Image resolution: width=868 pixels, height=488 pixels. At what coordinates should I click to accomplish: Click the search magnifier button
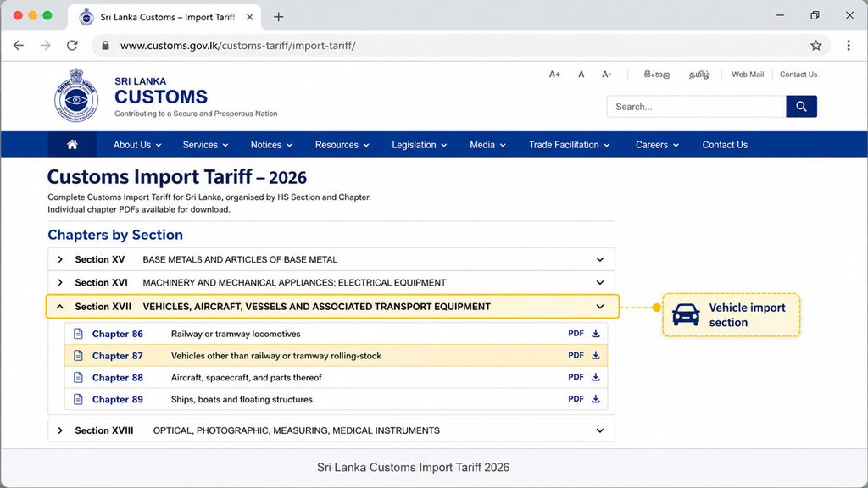801,106
